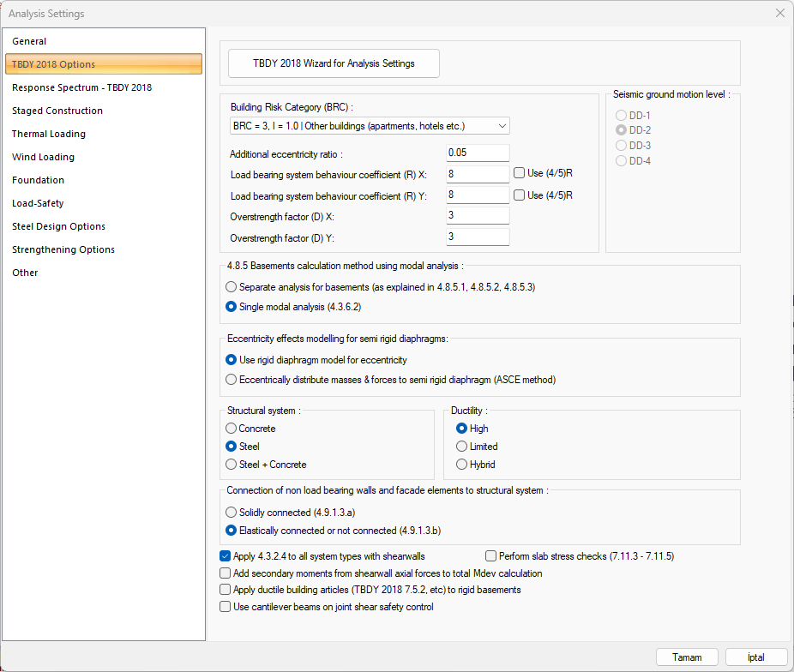Enable Use (4/5)R for Y direction
Screen dimensions: 794x672
520,195
